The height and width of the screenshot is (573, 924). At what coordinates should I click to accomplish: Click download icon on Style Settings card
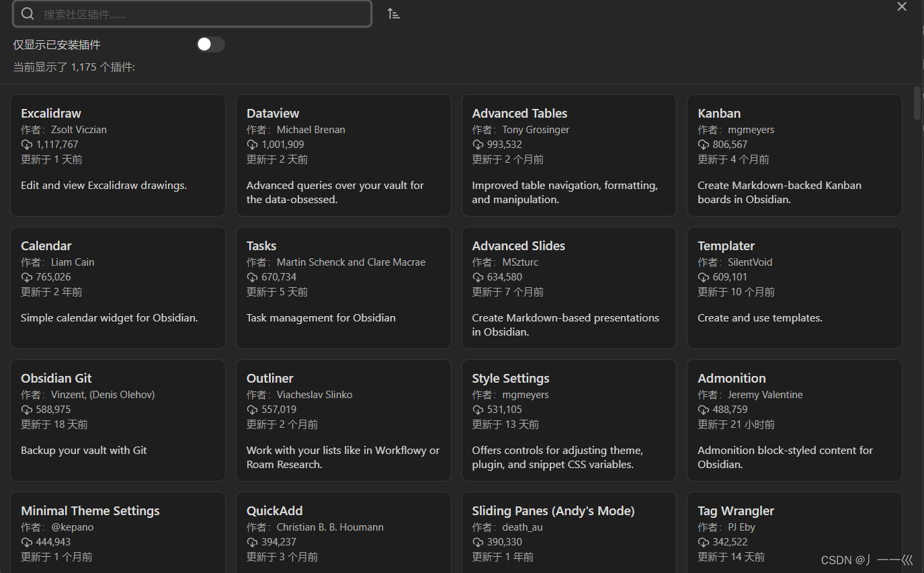478,410
